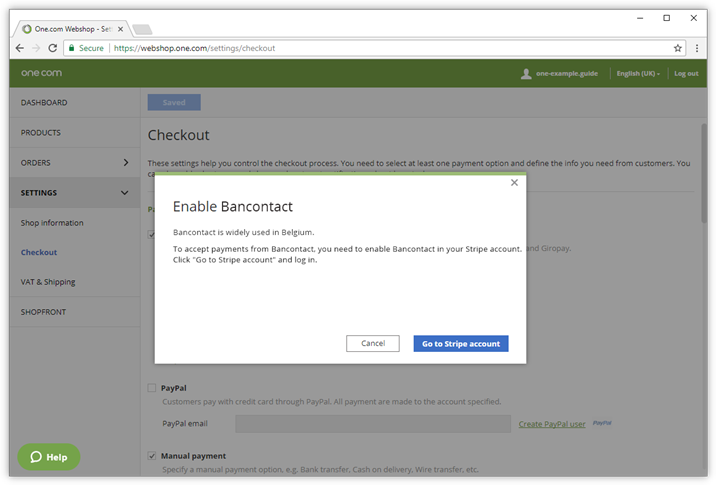Screen dimensions: 716x485
Task: Maximize the browser window
Action: point(667,18)
